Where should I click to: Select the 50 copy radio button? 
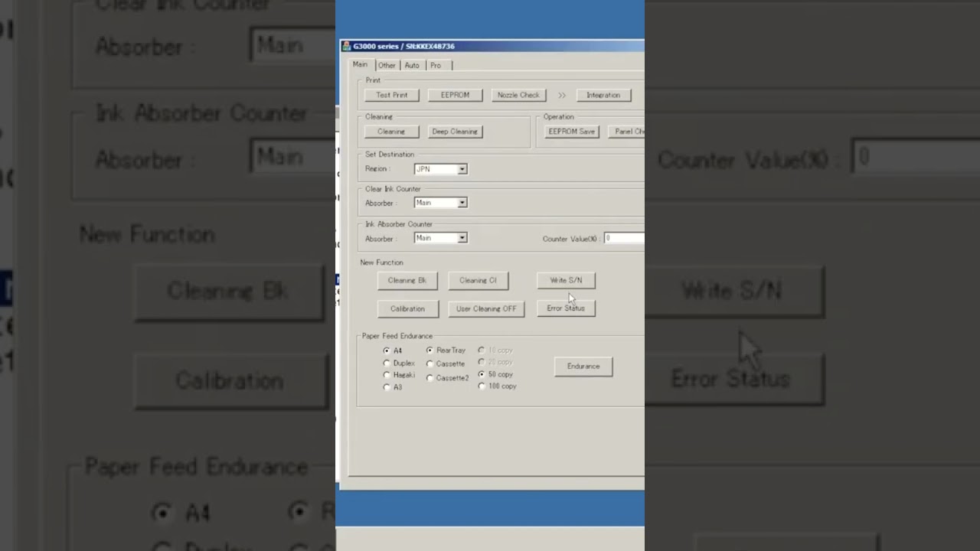[x=482, y=374]
